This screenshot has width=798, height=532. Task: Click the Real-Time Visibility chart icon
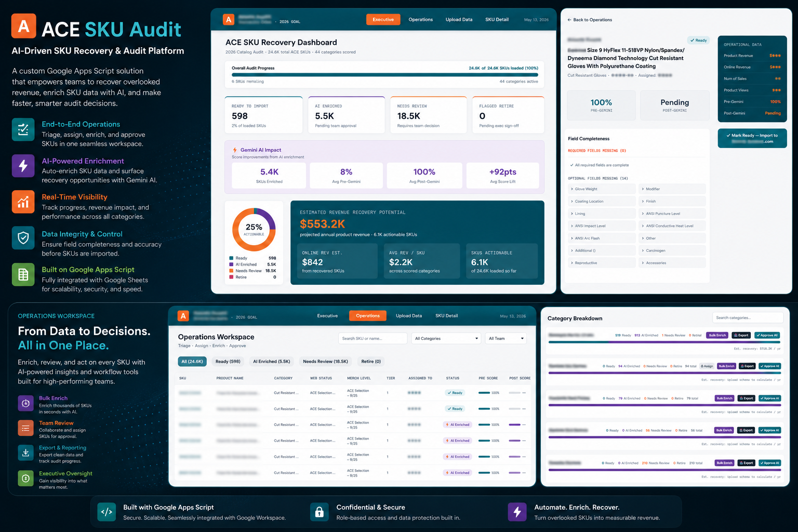tap(23, 202)
